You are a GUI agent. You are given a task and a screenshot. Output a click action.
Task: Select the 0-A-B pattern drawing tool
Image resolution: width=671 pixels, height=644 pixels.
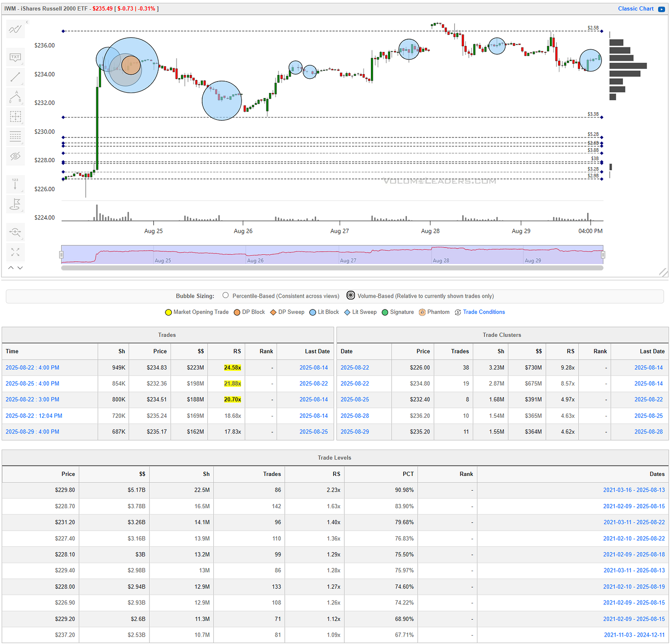15,97
